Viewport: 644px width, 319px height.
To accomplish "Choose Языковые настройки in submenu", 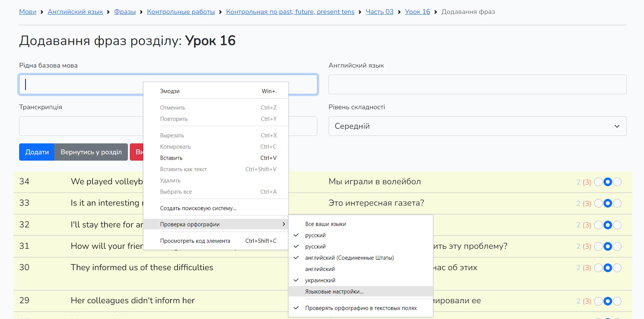I will 334,292.
